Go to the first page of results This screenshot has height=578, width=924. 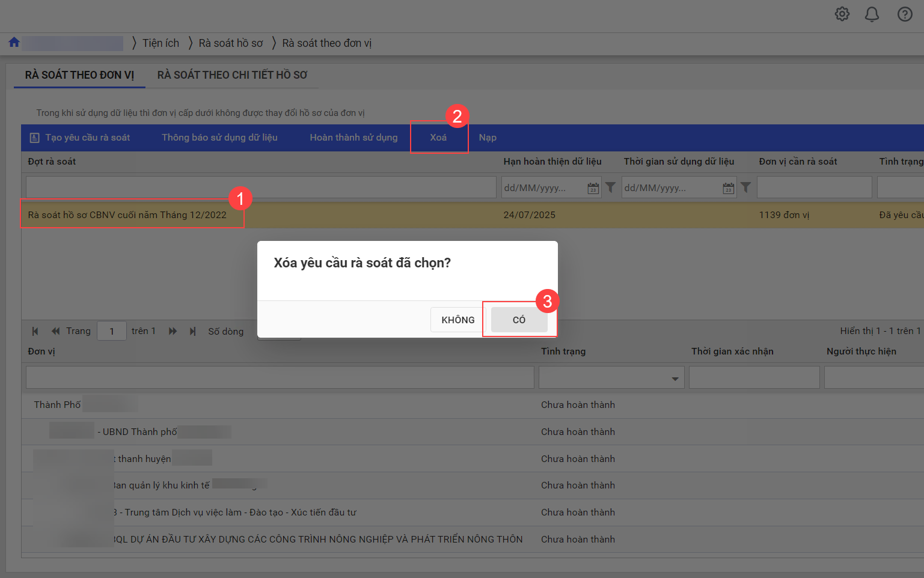pyautogui.click(x=35, y=331)
